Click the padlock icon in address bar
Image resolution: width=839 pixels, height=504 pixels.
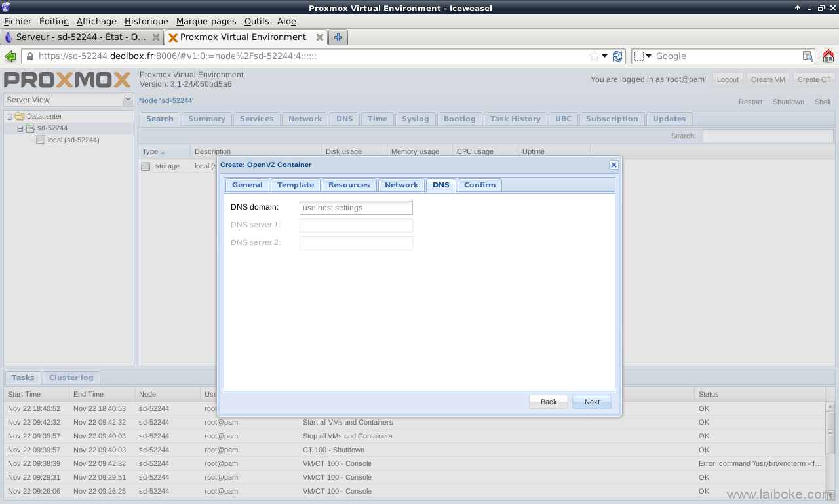click(29, 56)
